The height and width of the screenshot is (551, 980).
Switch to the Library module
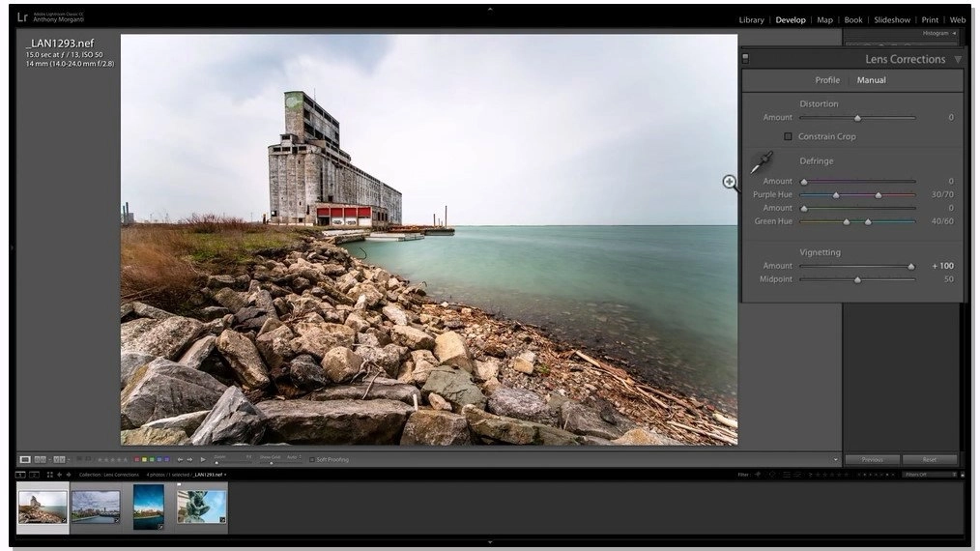tap(751, 20)
